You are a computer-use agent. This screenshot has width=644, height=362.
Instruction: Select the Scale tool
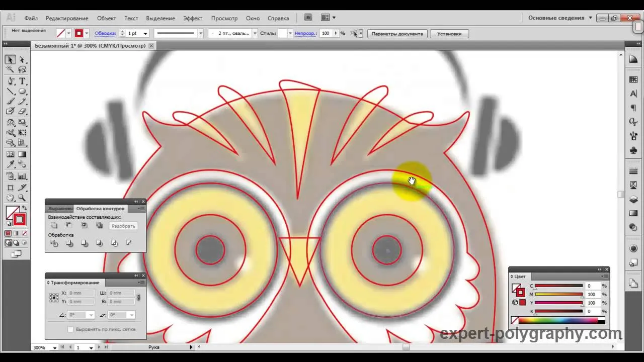click(x=22, y=123)
